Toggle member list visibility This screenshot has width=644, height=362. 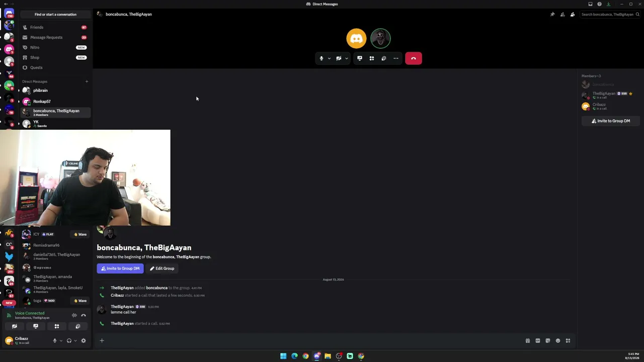click(573, 14)
